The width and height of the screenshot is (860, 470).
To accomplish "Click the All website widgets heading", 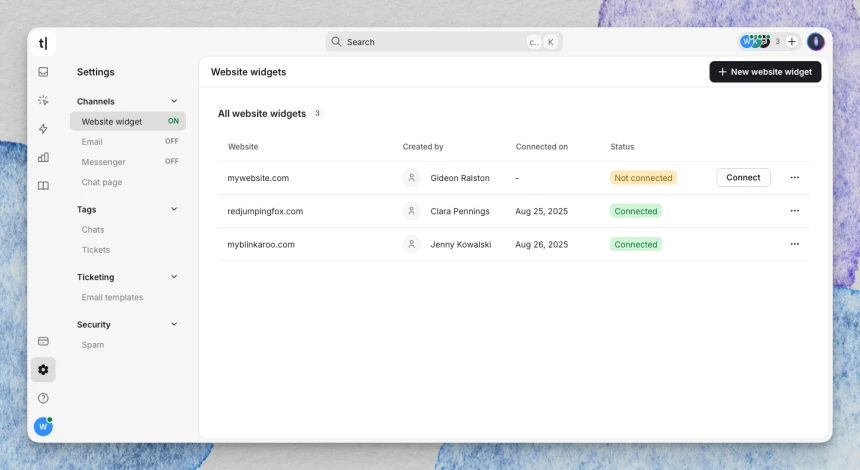I will tap(262, 114).
